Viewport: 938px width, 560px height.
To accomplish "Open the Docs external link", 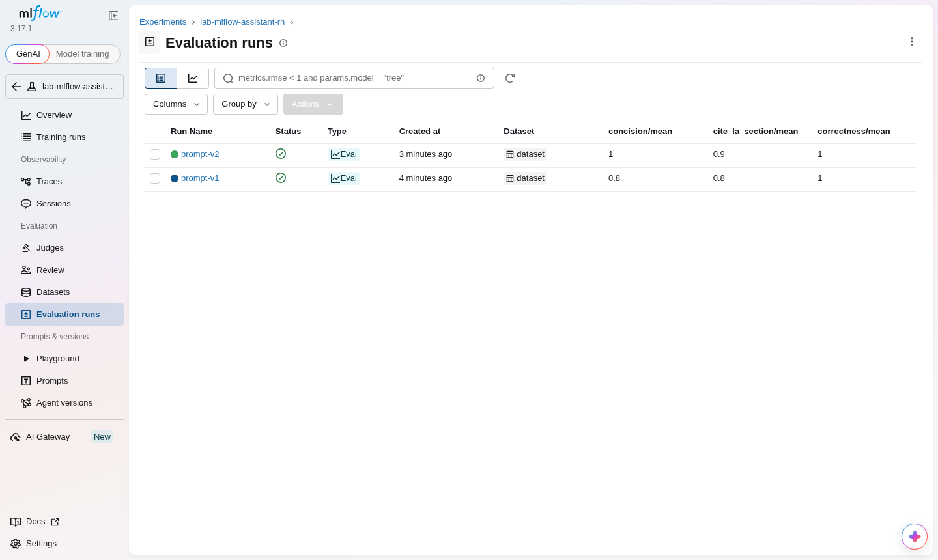I will [x=35, y=522].
